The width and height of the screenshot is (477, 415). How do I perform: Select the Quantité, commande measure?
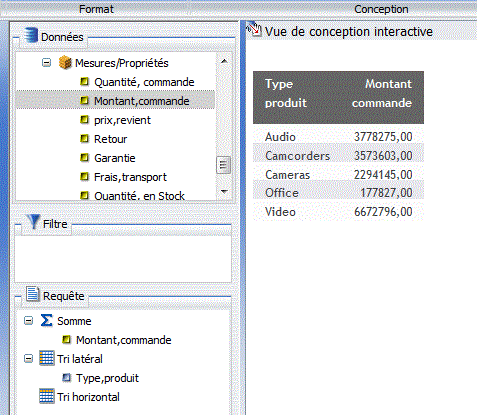click(144, 82)
